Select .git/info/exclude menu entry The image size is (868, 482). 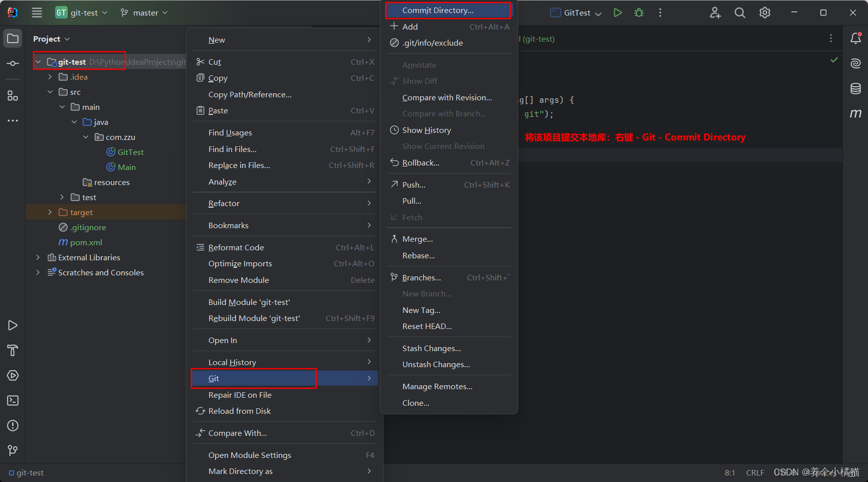coord(449,43)
